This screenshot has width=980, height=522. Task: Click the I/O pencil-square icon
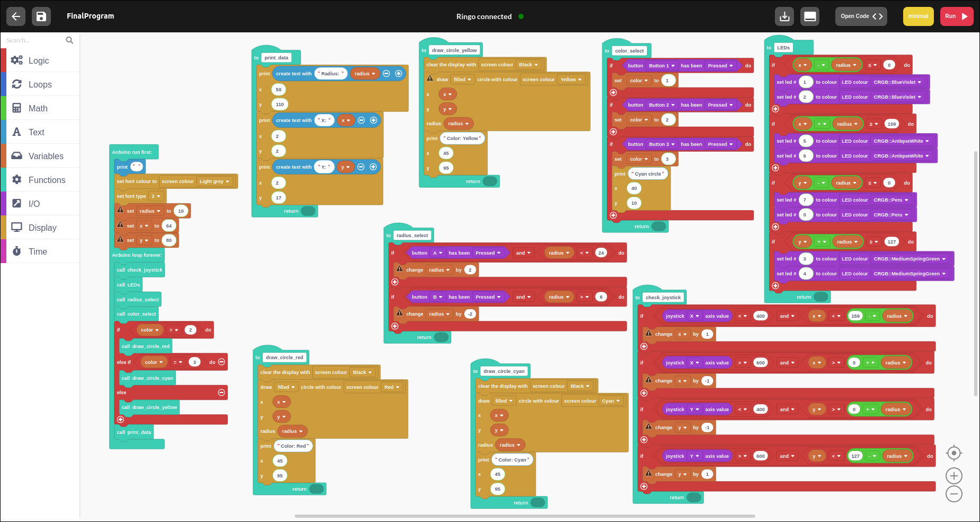(17, 203)
